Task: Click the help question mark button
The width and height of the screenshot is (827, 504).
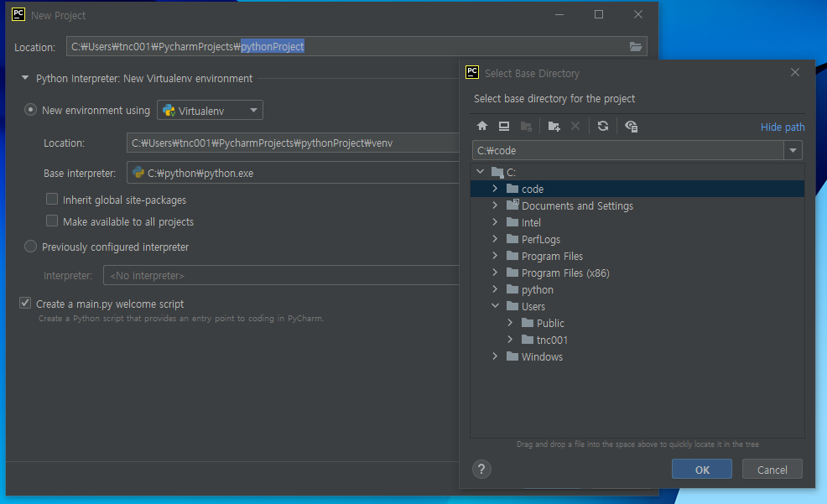Action: click(x=481, y=470)
